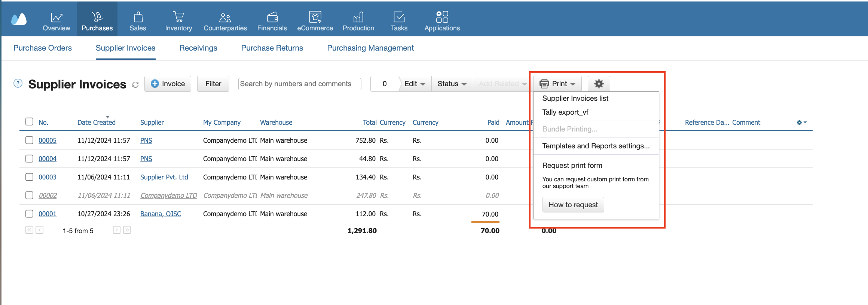868x305 pixels.
Task: Open the Counterparties section
Action: point(225,21)
